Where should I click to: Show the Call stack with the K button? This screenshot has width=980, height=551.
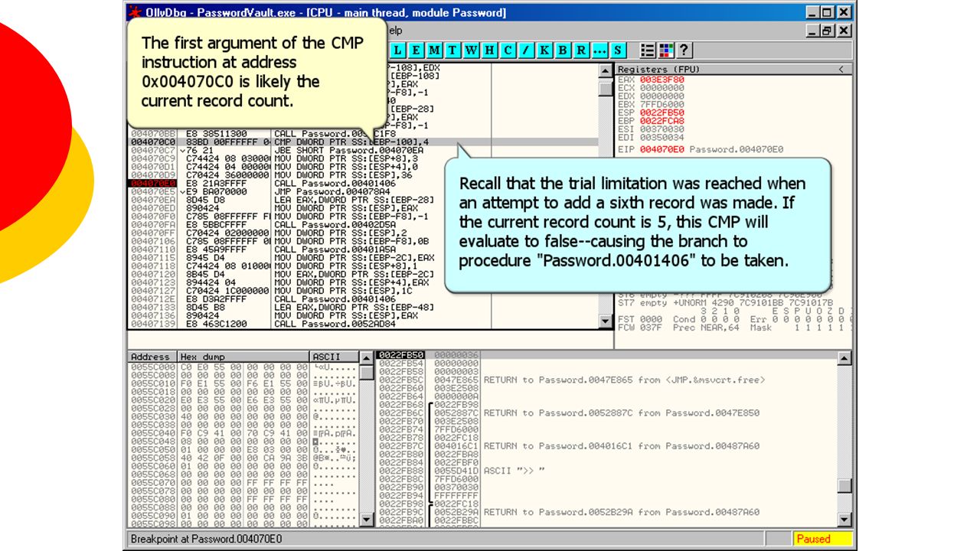click(x=545, y=51)
